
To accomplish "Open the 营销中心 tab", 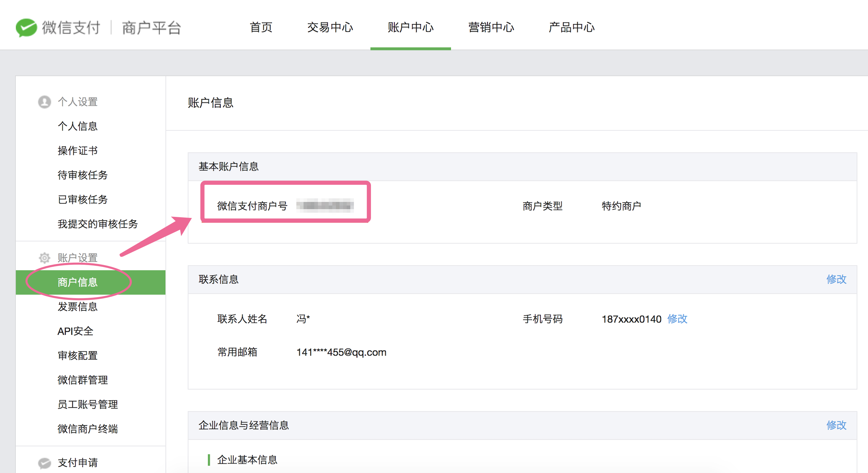I will point(491,27).
